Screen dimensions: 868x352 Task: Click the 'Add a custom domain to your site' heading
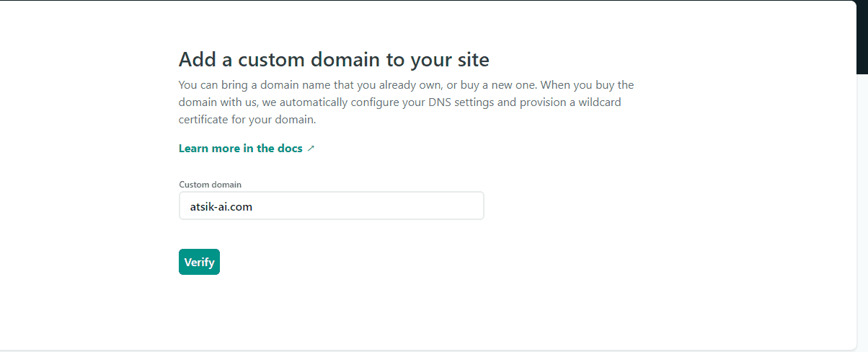pyautogui.click(x=334, y=59)
